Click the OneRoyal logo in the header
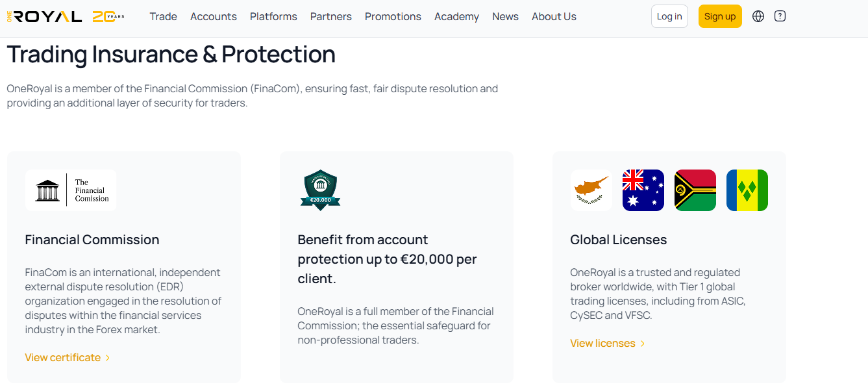Screen dimensions: 868x391 tap(44, 17)
